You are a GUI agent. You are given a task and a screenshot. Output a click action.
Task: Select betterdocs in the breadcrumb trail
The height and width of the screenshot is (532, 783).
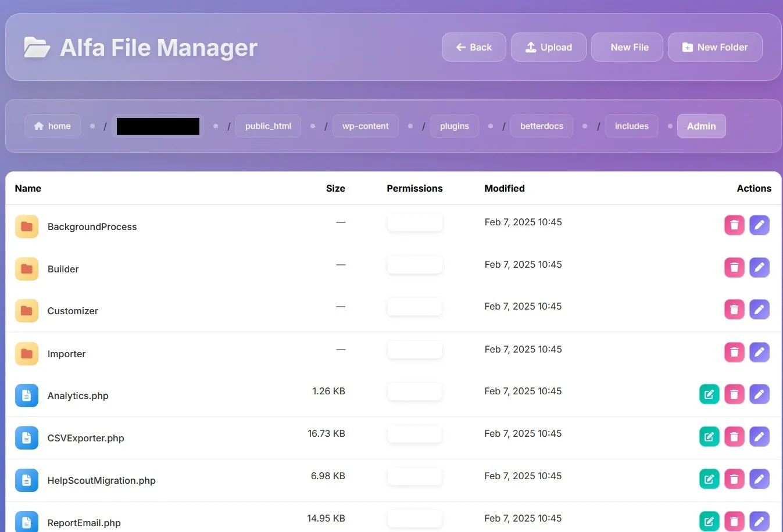tap(541, 125)
